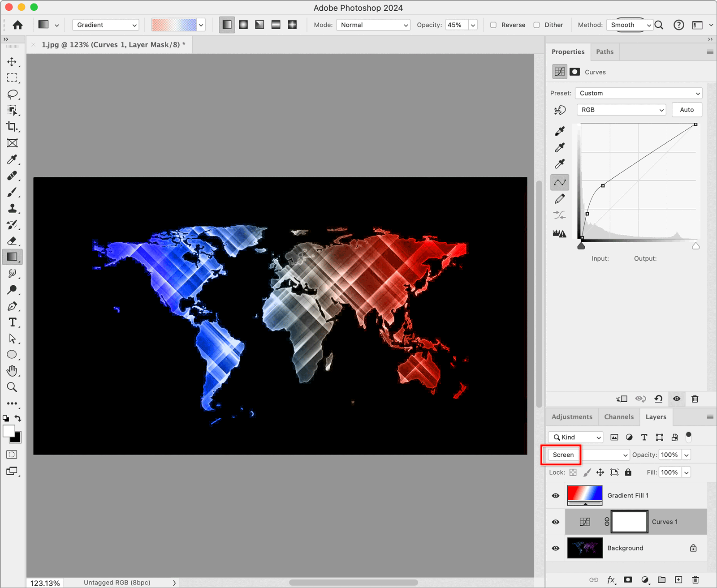
Task: Hide the Background layer
Action: [555, 548]
